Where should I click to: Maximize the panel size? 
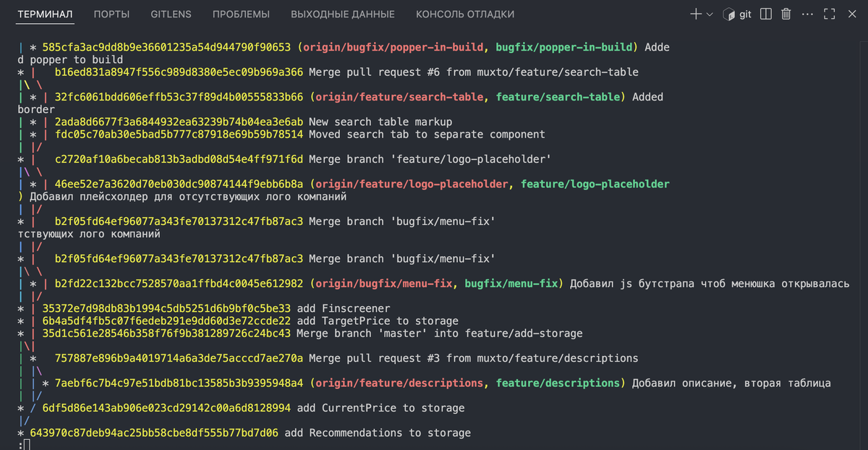coord(830,14)
